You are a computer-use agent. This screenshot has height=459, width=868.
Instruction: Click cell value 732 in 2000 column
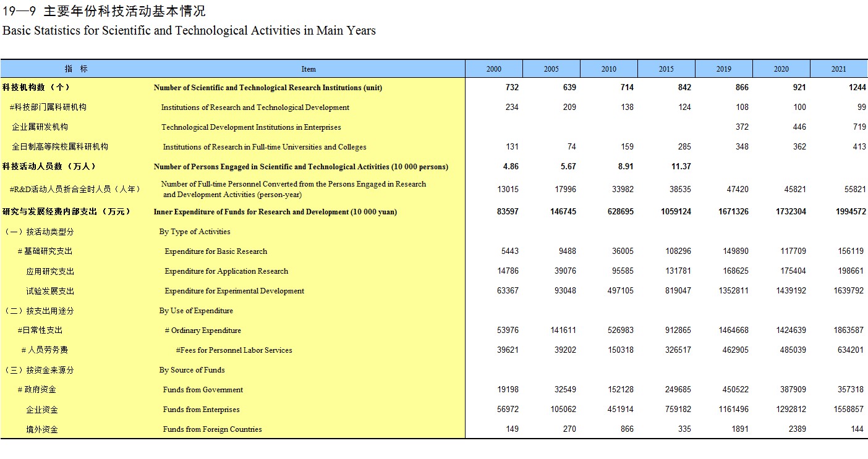512,88
